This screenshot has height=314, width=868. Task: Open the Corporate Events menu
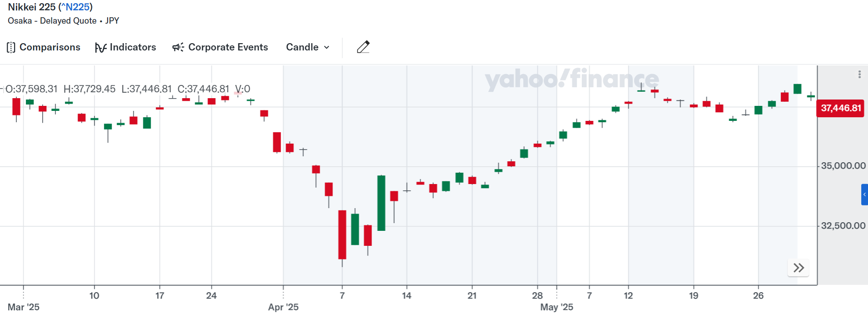coord(228,47)
